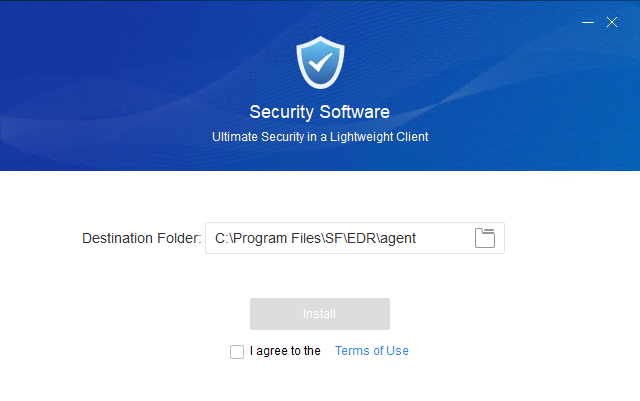This screenshot has width=640, height=401.
Task: Start installation with the Install button
Action: pyautogui.click(x=320, y=314)
